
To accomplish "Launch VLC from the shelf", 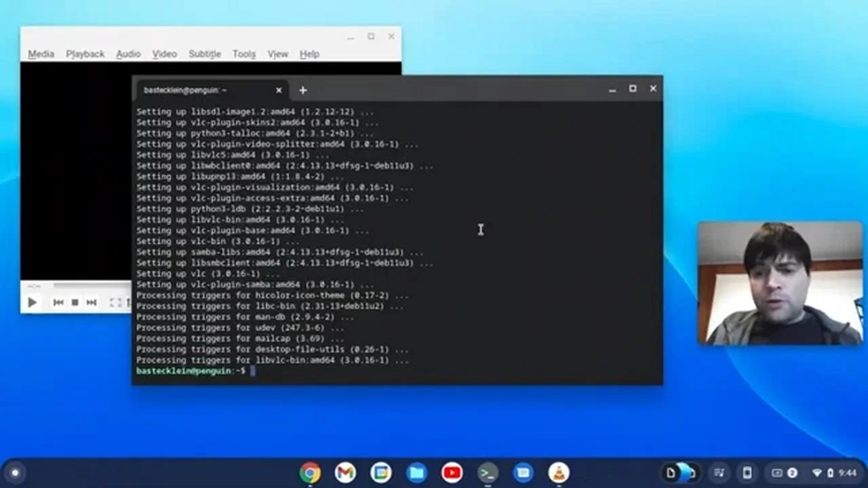I will click(x=557, y=472).
